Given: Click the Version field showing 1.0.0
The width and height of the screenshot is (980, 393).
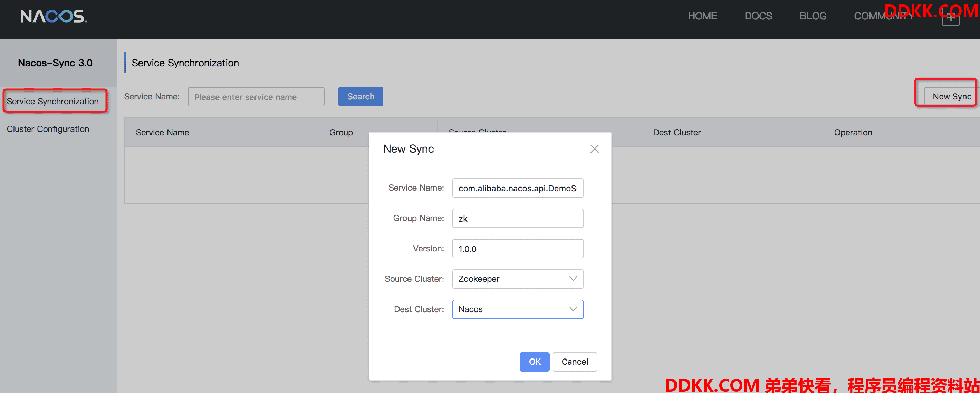Looking at the screenshot, I should pyautogui.click(x=517, y=249).
